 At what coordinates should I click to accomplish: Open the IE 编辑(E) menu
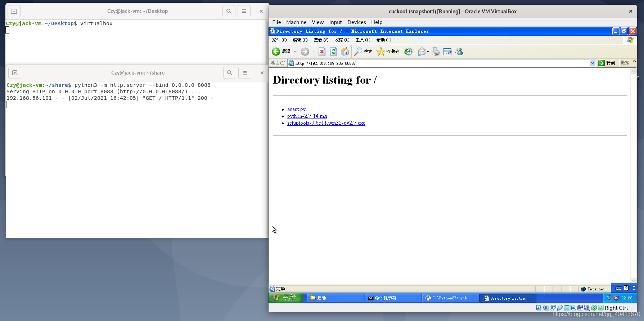[x=300, y=40]
